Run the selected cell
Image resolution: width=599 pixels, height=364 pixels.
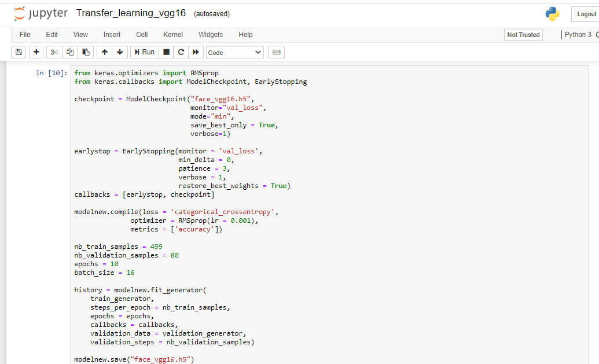(144, 52)
